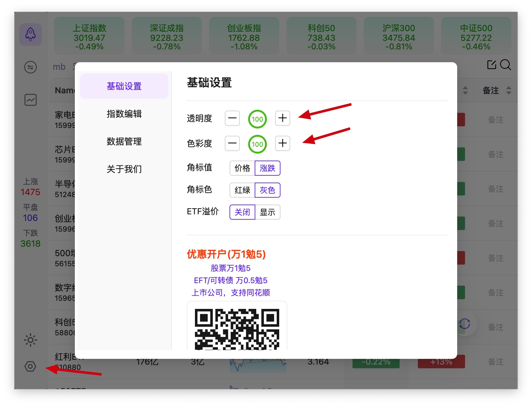
Task: Open the 关于我们 section
Action: point(124,169)
